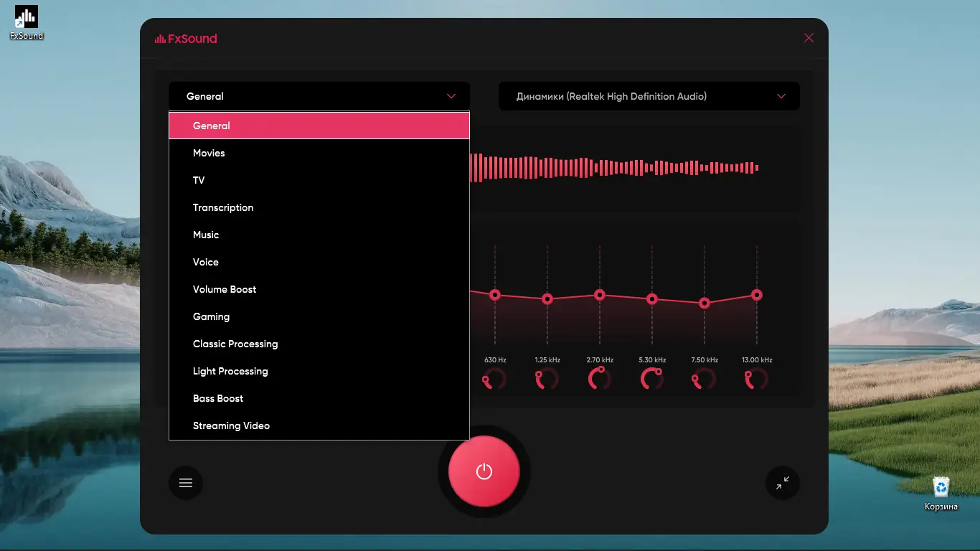Viewport: 980px width, 551px height.
Task: Click the 13.00 kHz frequency knob
Action: (756, 379)
